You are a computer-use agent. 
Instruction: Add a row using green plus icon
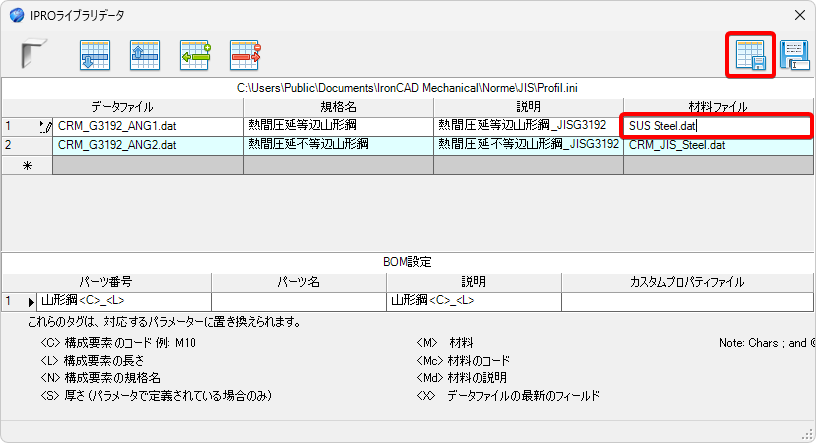click(x=195, y=55)
